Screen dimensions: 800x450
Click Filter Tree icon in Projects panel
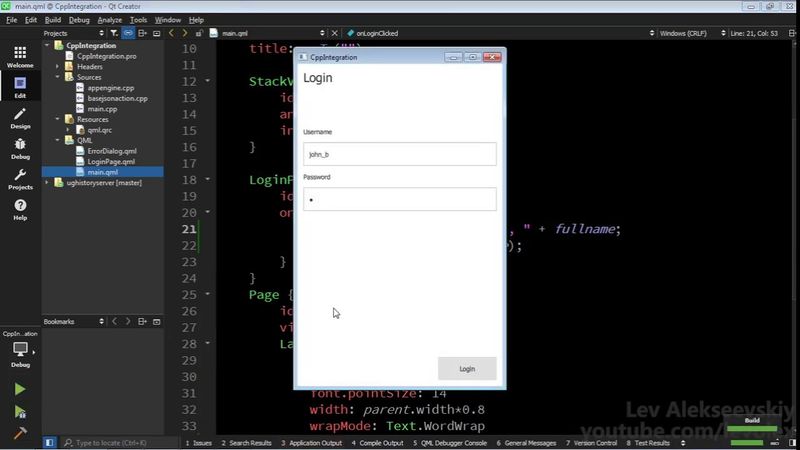[x=114, y=33]
